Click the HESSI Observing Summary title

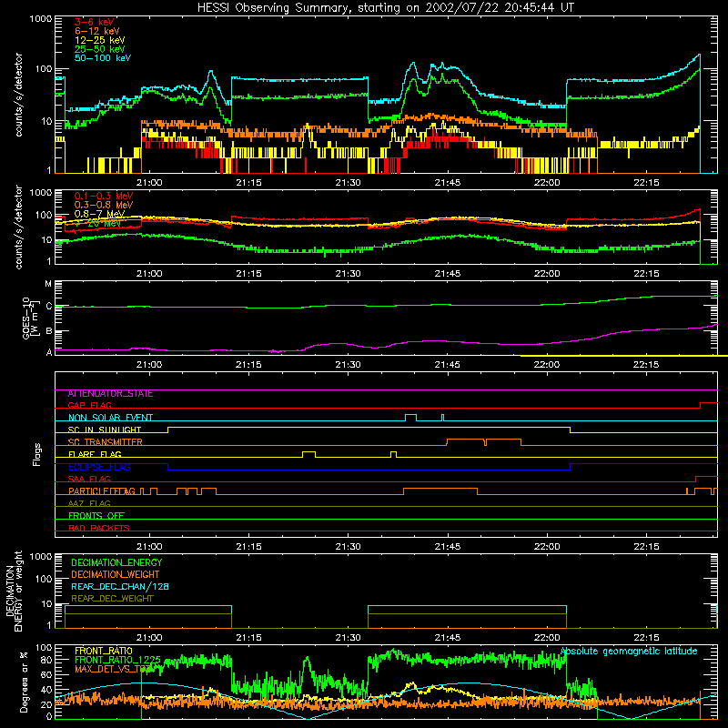(385, 8)
